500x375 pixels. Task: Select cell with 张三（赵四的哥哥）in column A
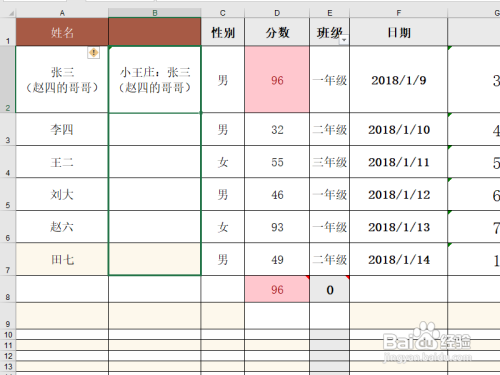(x=62, y=79)
